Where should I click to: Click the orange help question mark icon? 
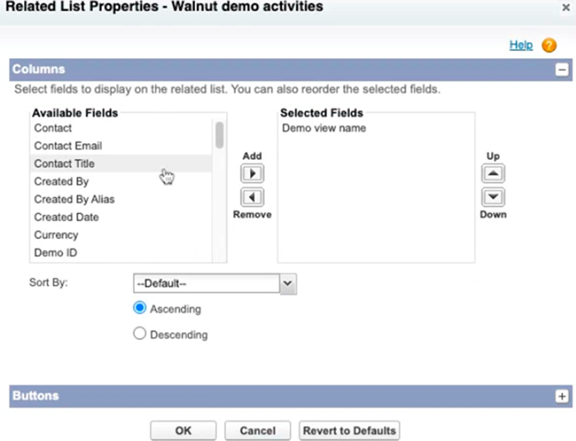[x=549, y=46]
